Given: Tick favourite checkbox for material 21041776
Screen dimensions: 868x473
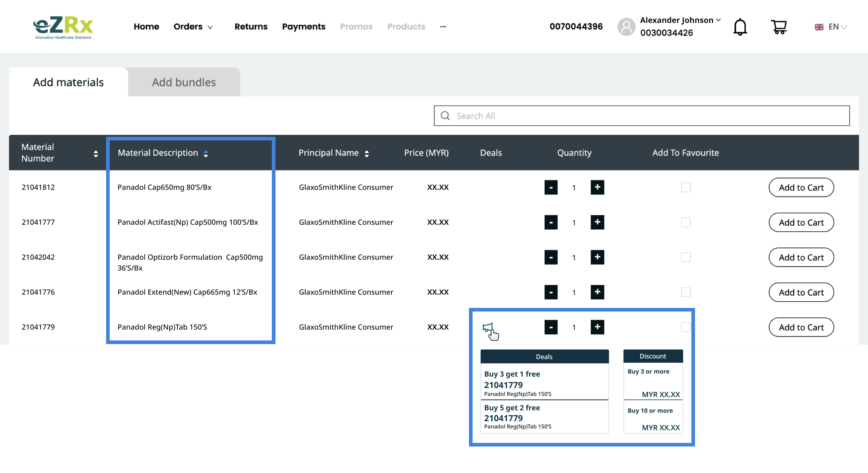Looking at the screenshot, I should (686, 292).
